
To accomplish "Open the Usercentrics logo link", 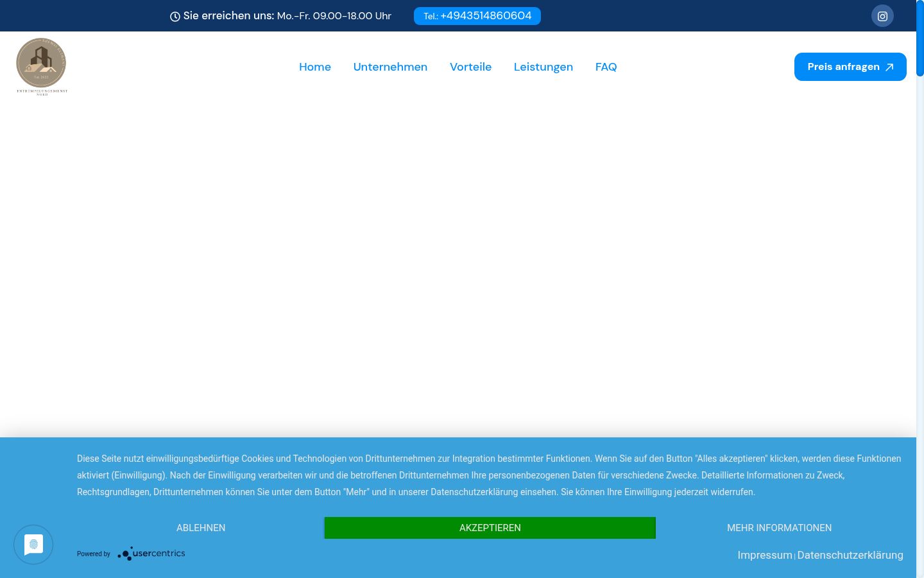I will 151,554.
